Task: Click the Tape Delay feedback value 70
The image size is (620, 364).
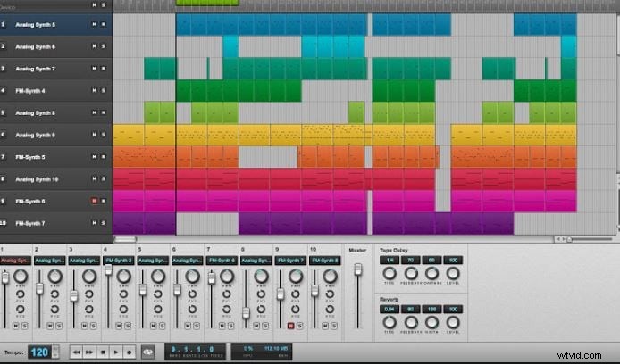Action: (x=410, y=261)
